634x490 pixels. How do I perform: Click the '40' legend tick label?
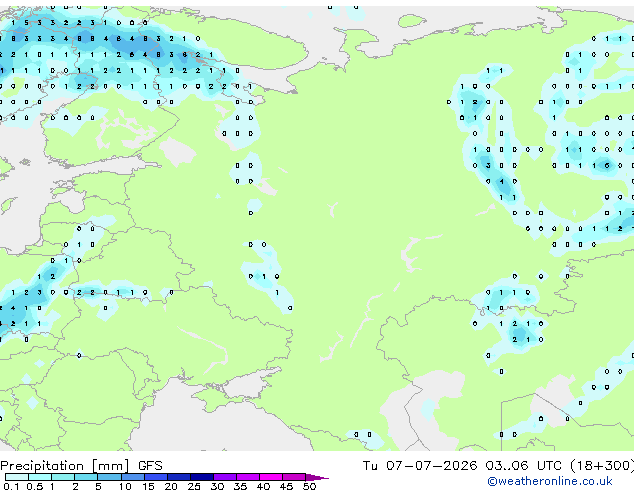tap(263, 486)
